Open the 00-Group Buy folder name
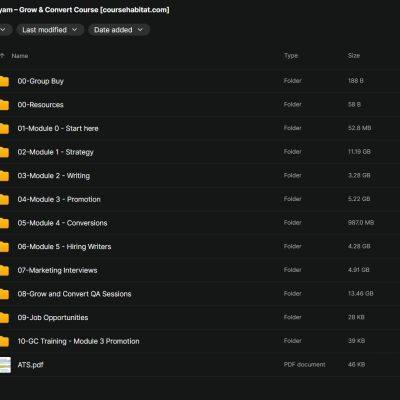400x400 pixels. point(41,81)
